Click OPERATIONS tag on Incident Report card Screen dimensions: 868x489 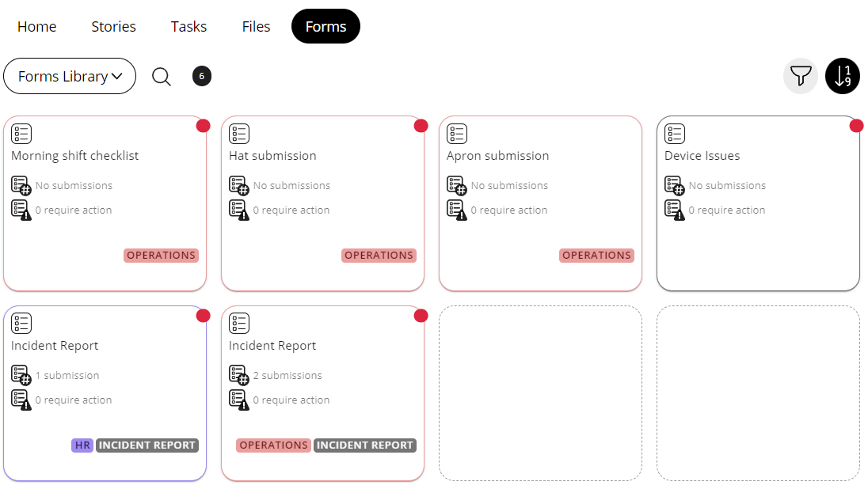pos(273,445)
